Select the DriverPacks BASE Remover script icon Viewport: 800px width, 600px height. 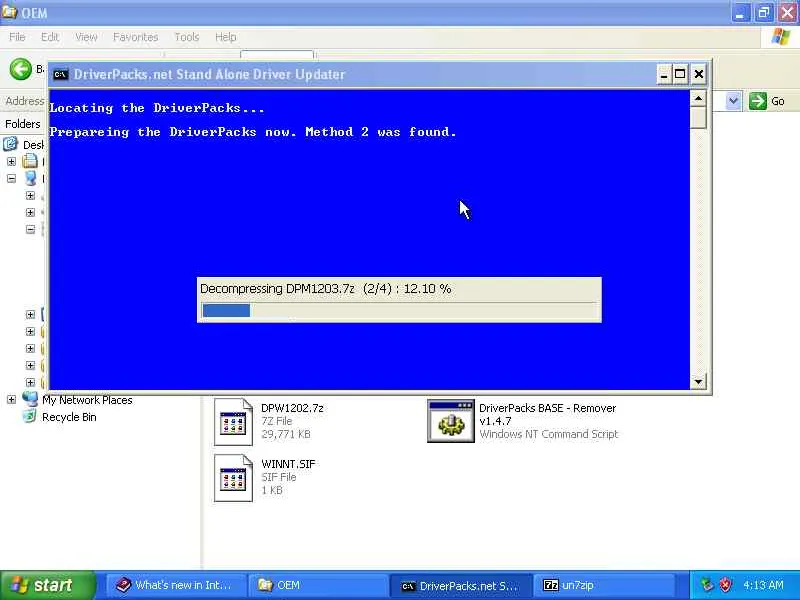(x=451, y=421)
